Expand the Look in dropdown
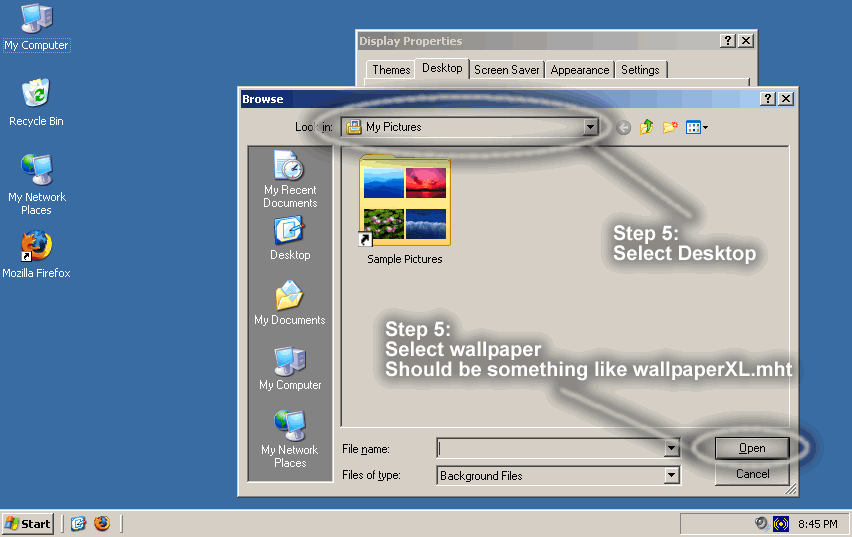 (590, 127)
